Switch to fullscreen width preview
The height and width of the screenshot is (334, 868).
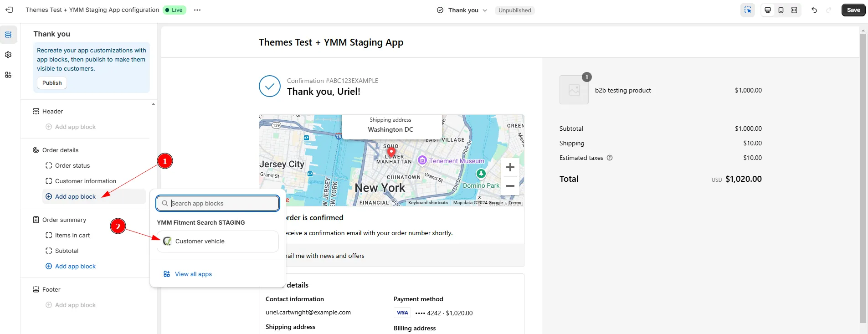click(x=794, y=10)
